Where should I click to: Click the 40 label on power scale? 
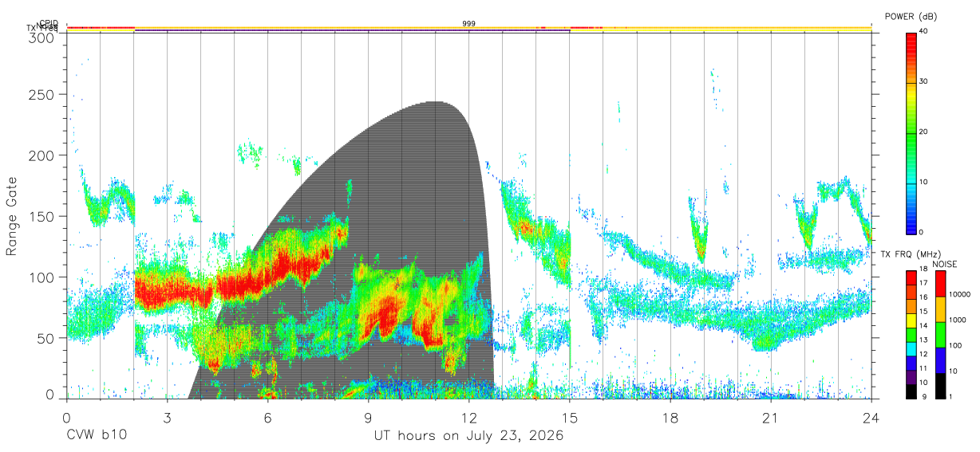(923, 32)
